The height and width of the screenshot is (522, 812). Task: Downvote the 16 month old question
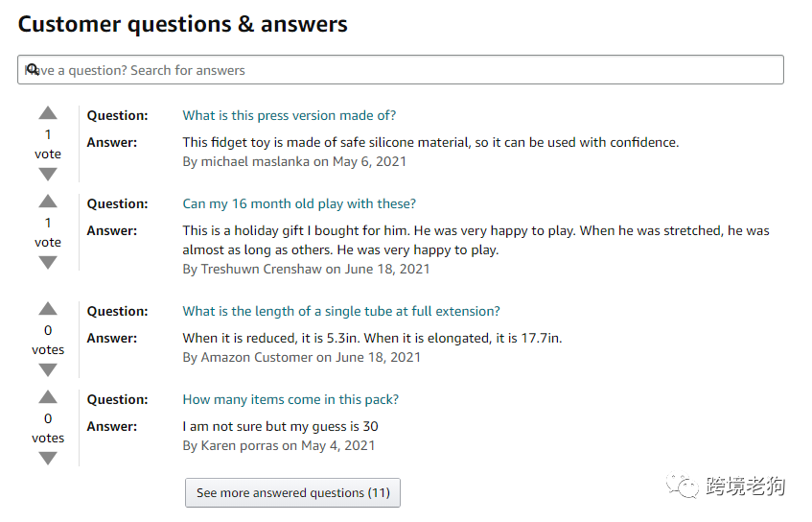(x=48, y=263)
